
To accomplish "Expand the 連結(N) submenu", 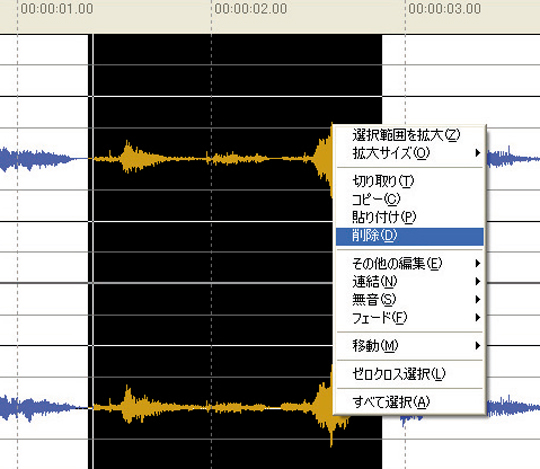I will pos(409,282).
